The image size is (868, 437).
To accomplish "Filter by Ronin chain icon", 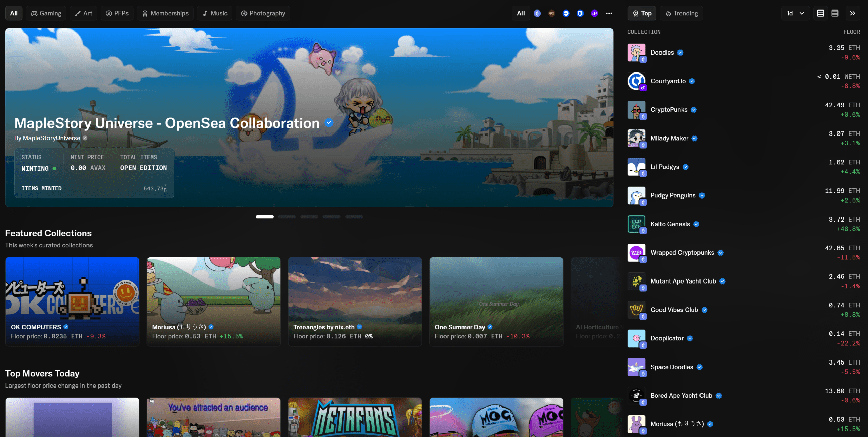I will (x=580, y=13).
